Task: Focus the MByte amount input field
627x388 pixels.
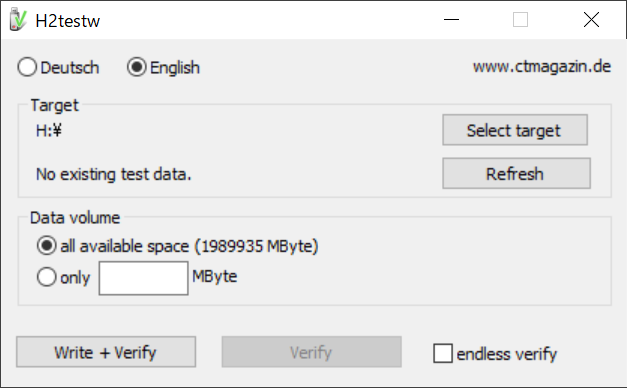Action: (x=144, y=278)
